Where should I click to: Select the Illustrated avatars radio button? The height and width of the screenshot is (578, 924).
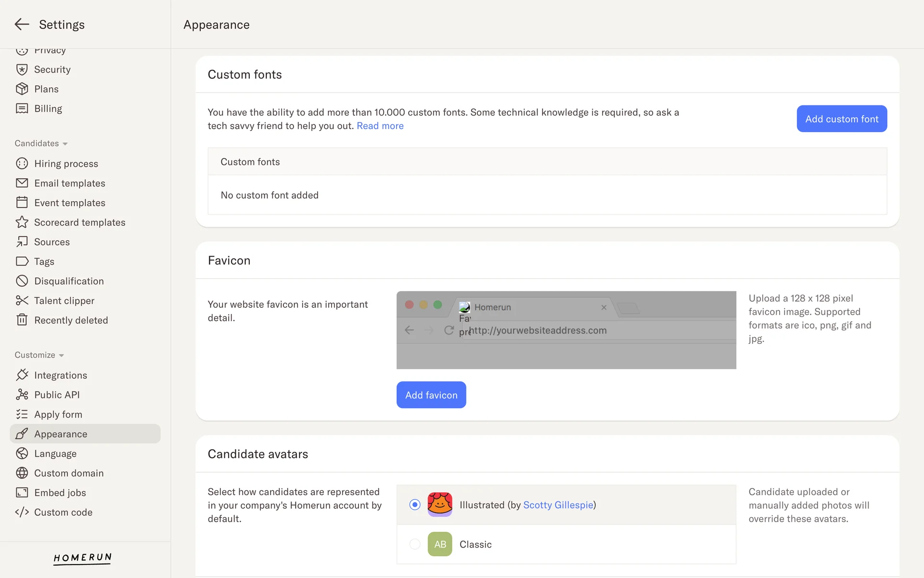pos(415,505)
